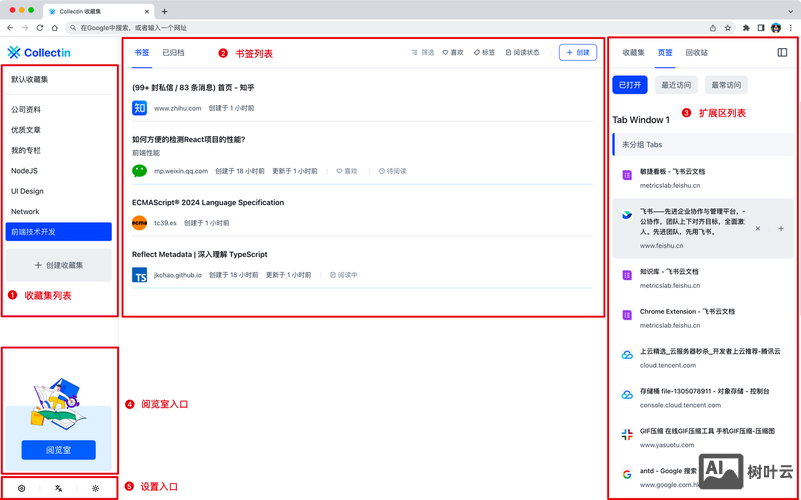This screenshot has width=801, height=500.
Task: Toggle 喜欢 on the React performance bookmark
Action: pos(347,171)
